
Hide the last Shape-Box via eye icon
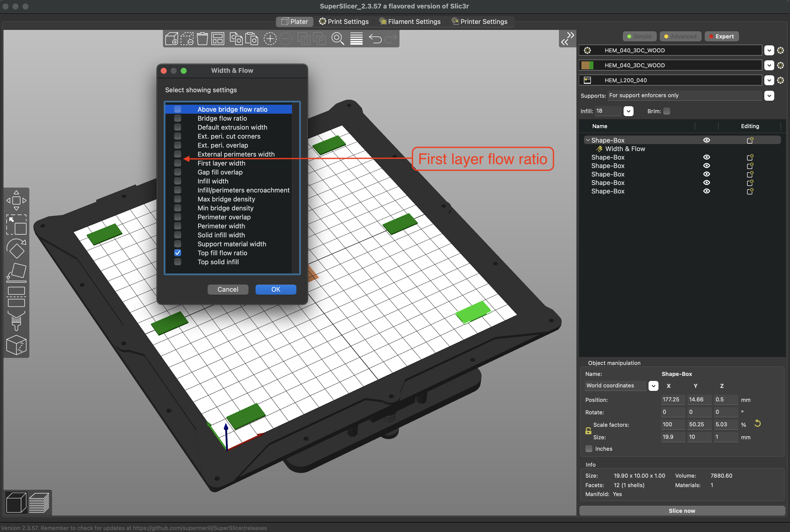(706, 191)
